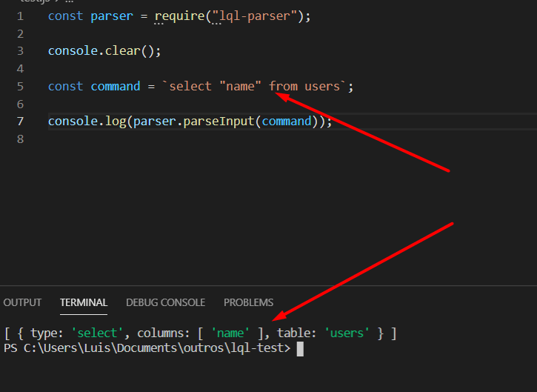Select the TERMINAL panel tab
The width and height of the screenshot is (537, 392).
(x=84, y=302)
